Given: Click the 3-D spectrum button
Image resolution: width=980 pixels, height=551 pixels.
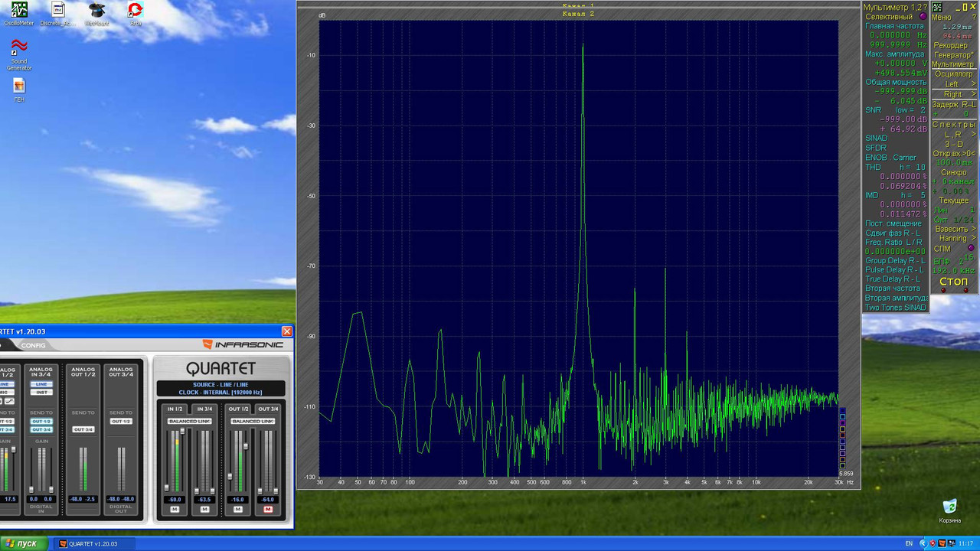Looking at the screenshot, I should pyautogui.click(x=953, y=143).
